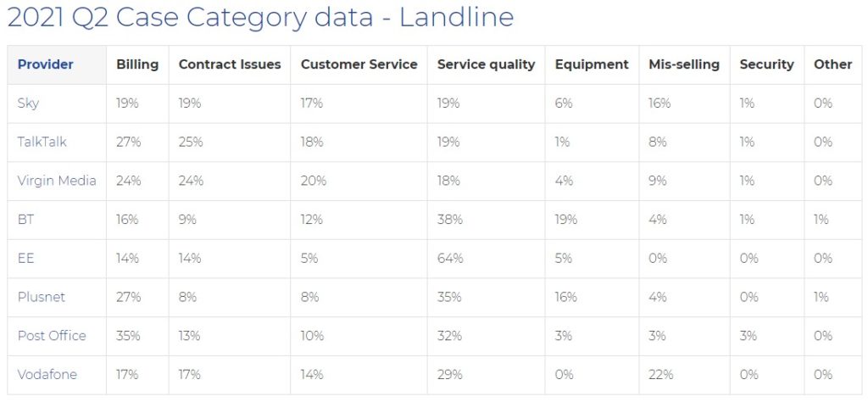Click the Other column header
This screenshot has height=402, width=868.
[x=832, y=64]
